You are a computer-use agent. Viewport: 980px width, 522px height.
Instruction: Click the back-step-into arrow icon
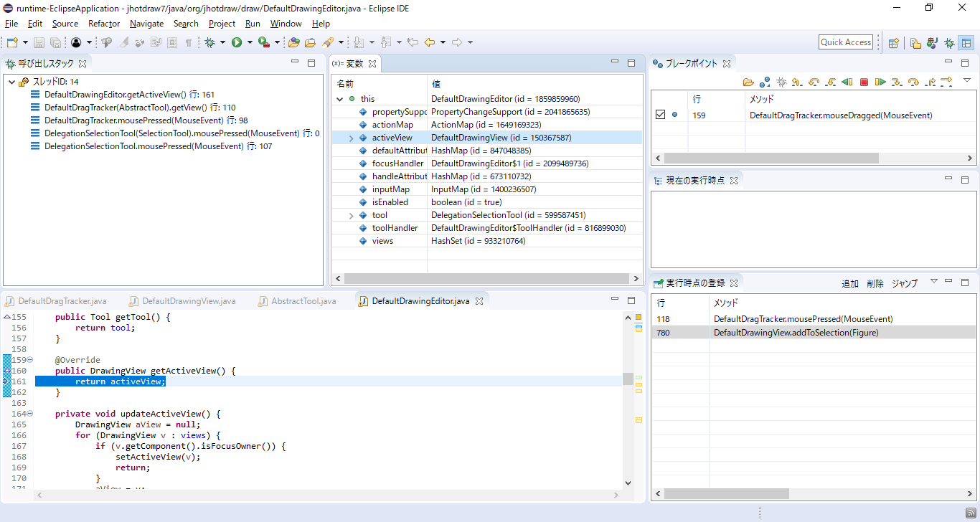tap(831, 82)
